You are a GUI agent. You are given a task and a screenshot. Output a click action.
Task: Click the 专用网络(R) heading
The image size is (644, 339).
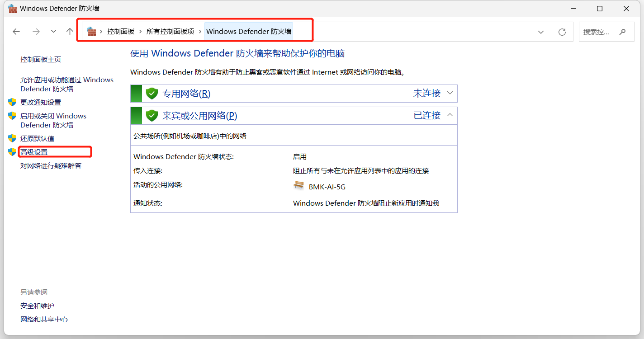click(x=186, y=94)
